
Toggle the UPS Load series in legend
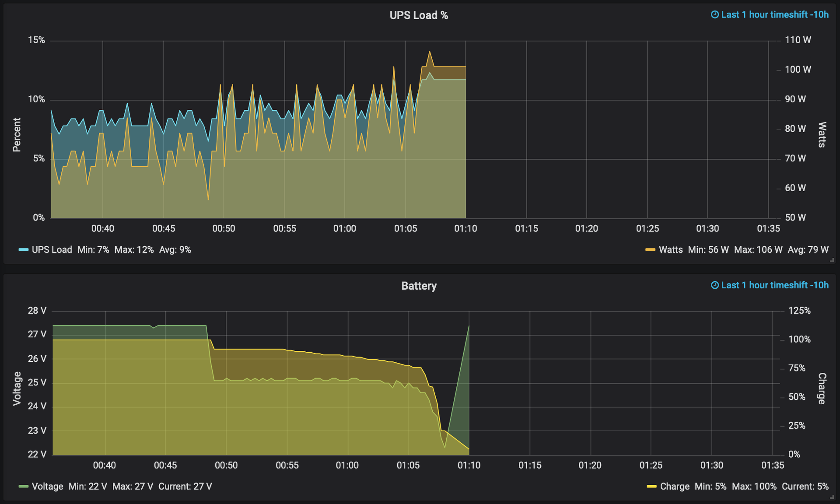pyautogui.click(x=52, y=250)
